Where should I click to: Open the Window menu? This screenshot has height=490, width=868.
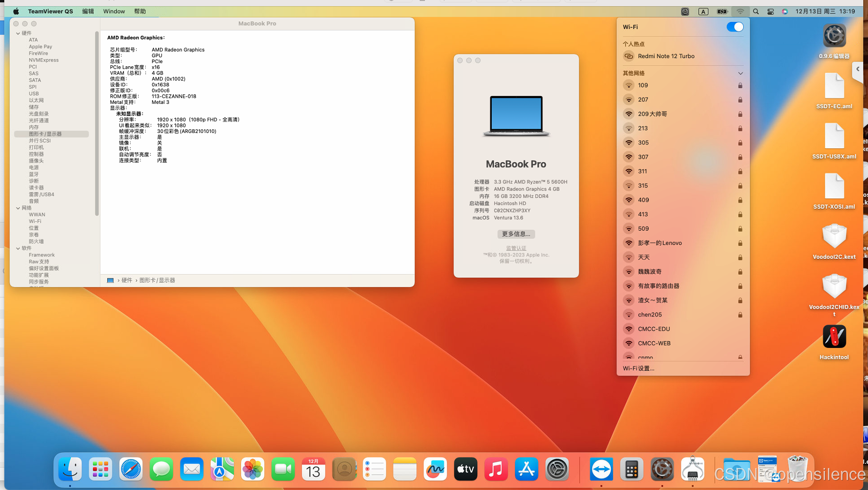point(114,11)
